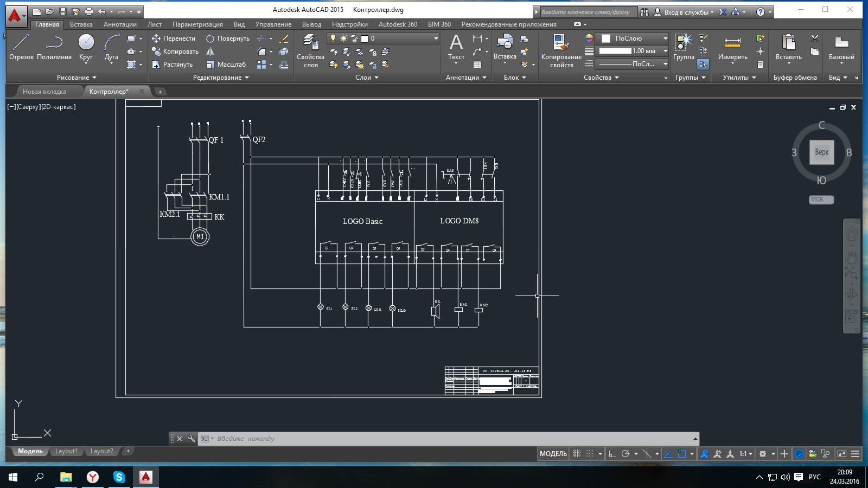Open the ПоСлою color dropdown
Viewport: 868px width, 488px height.
(632, 38)
